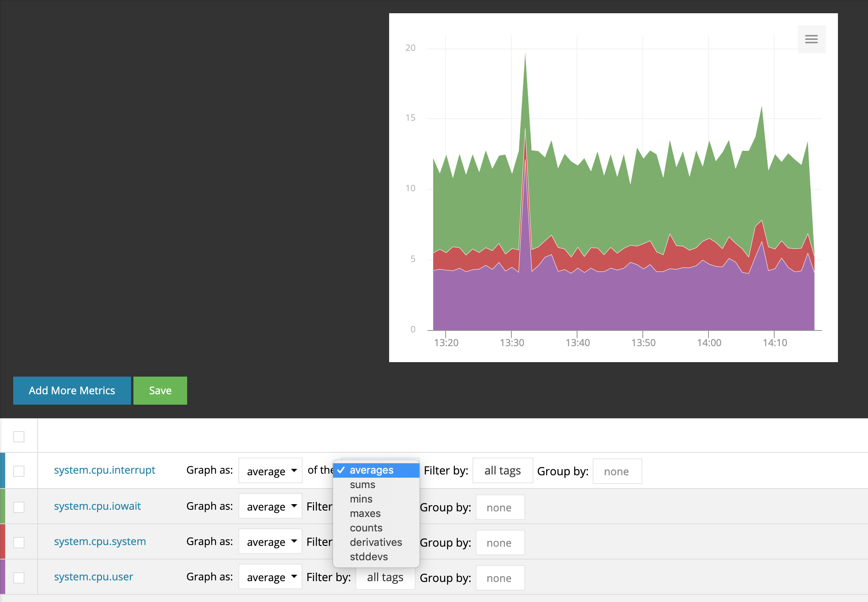Select stddevs option in dropdown list

368,557
